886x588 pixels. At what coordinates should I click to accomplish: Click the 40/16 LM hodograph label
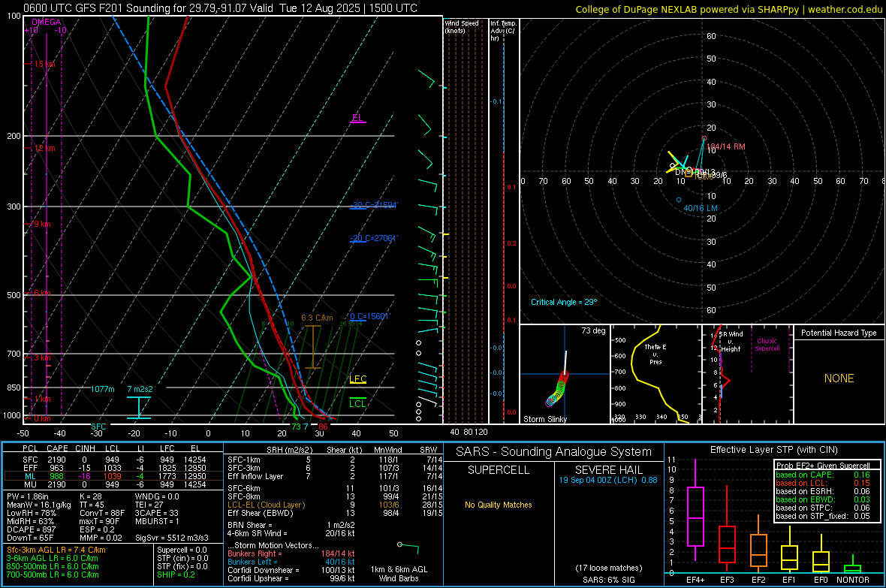701,208
